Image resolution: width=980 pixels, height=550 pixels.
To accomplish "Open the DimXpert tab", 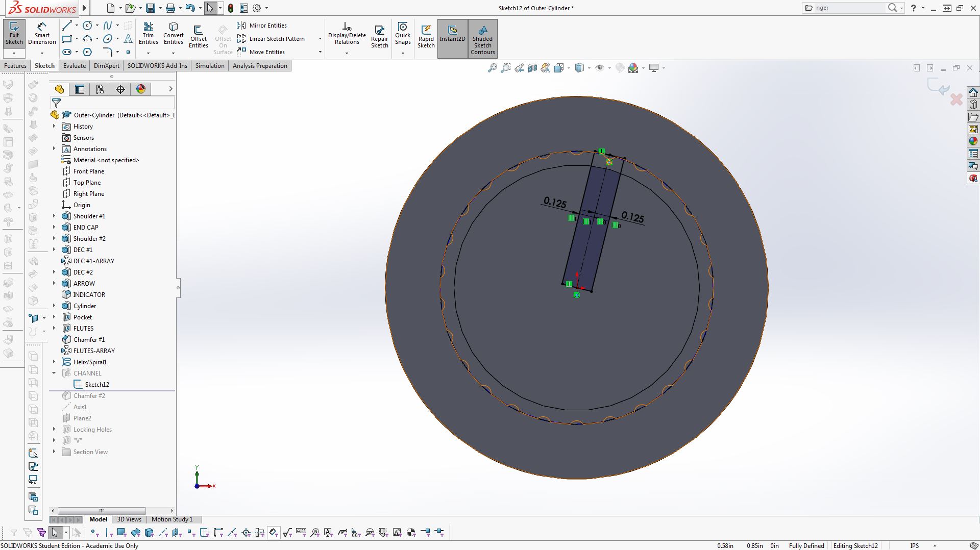I will 107,66.
